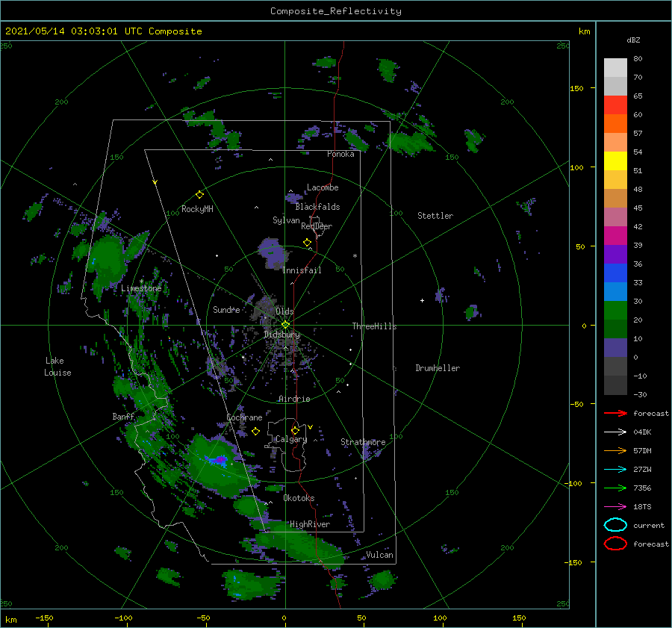
Task: Click the Strathmore label
Action: click(363, 442)
